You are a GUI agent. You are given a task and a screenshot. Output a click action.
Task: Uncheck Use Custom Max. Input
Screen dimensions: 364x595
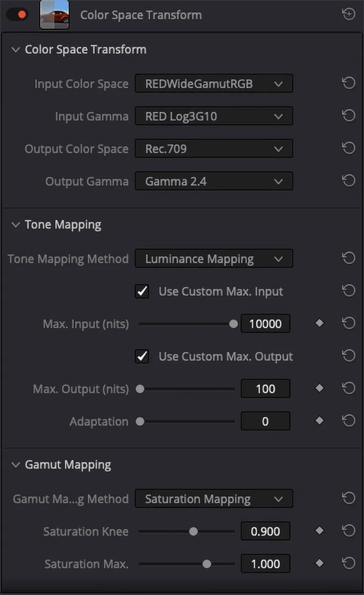[x=142, y=291]
